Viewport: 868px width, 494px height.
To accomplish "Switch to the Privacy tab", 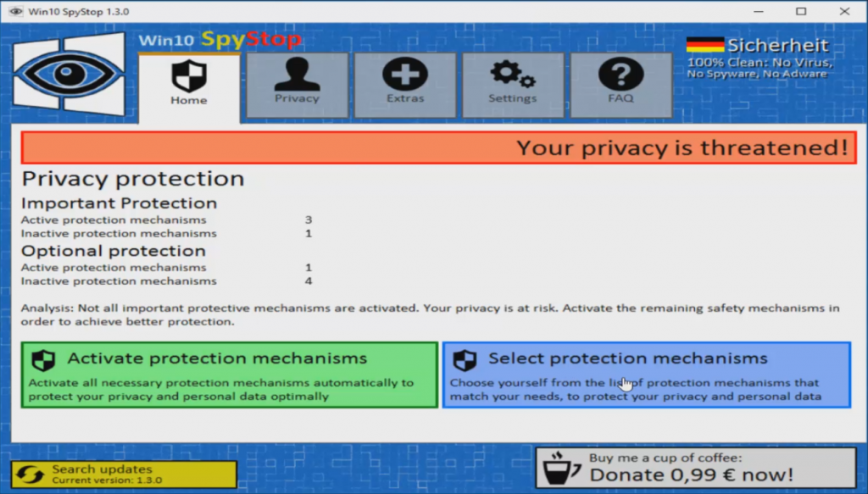I will click(298, 86).
